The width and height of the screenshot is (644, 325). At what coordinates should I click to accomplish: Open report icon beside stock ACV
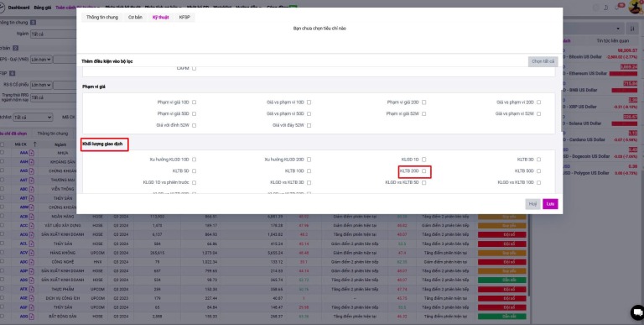pyautogui.click(x=32, y=253)
